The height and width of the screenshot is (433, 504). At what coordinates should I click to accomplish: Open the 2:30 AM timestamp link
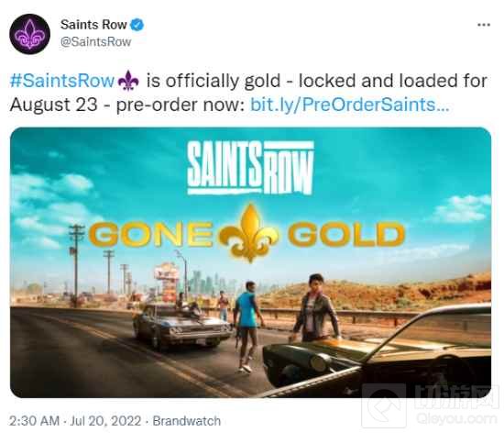[34, 421]
